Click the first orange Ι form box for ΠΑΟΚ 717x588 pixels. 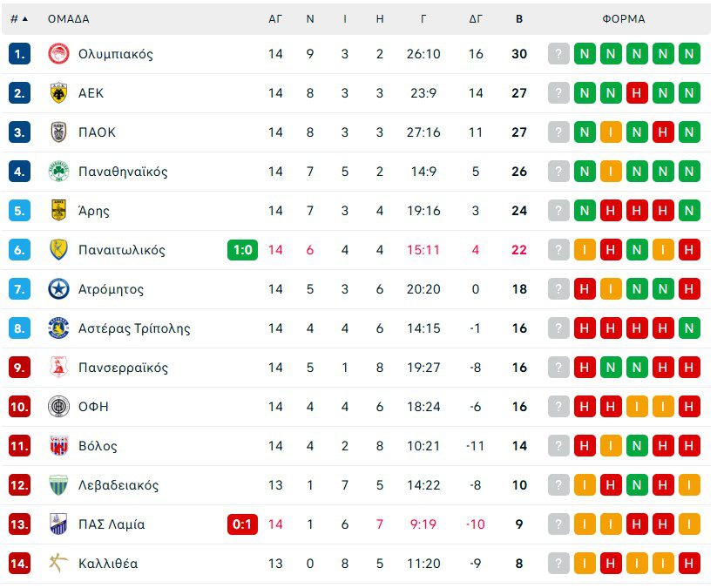coord(611,132)
